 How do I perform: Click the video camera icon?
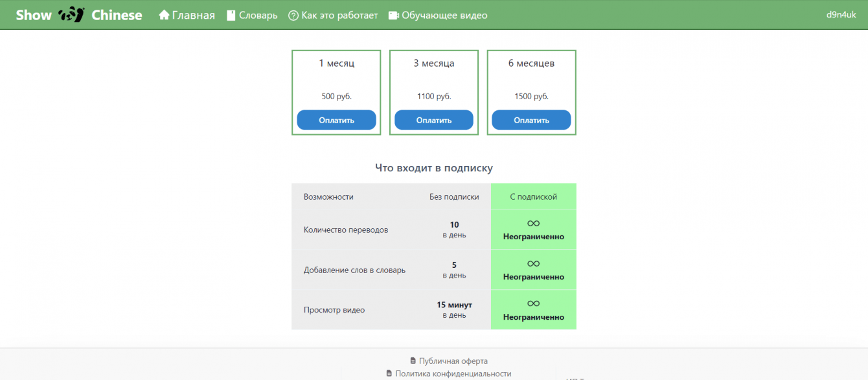click(x=393, y=16)
